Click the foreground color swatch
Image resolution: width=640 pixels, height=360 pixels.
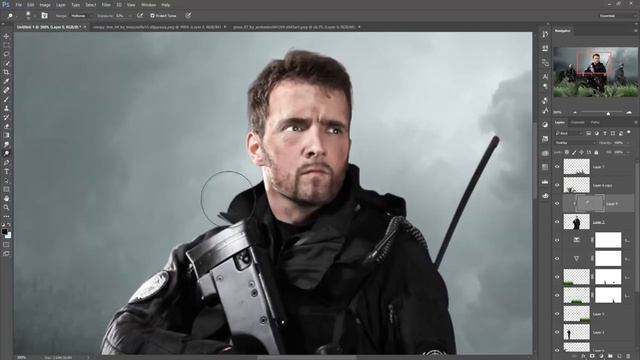click(x=4, y=232)
